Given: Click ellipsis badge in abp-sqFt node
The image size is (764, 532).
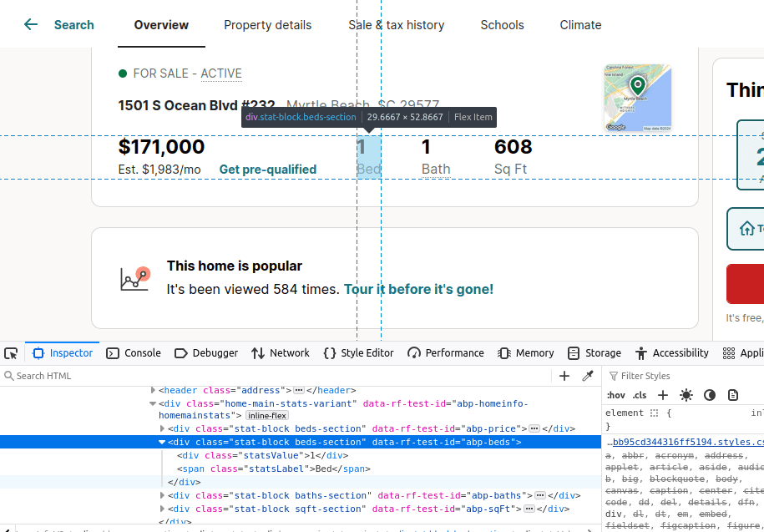Looking at the screenshot, I should (529, 509).
